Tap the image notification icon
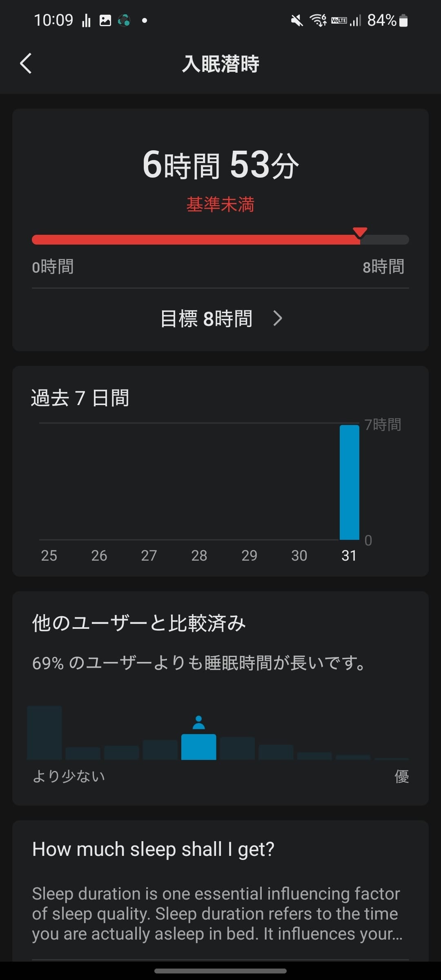Viewport: 441px width, 980px height. point(105,20)
